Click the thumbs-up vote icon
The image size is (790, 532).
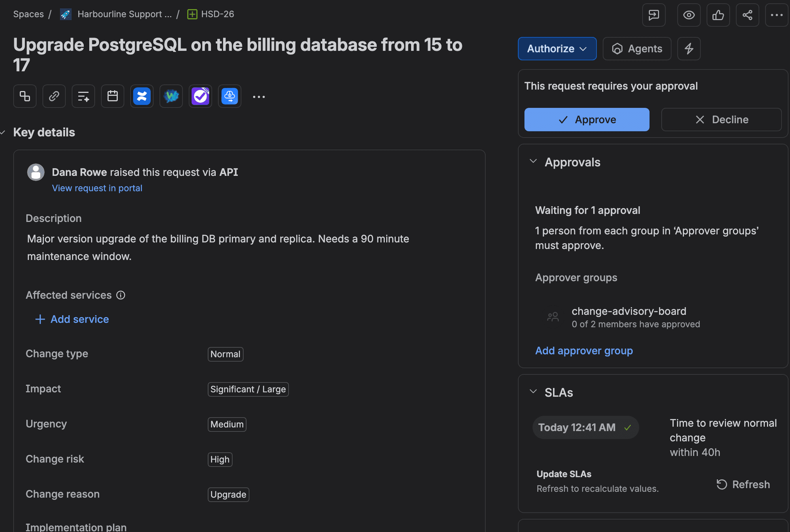(x=718, y=15)
